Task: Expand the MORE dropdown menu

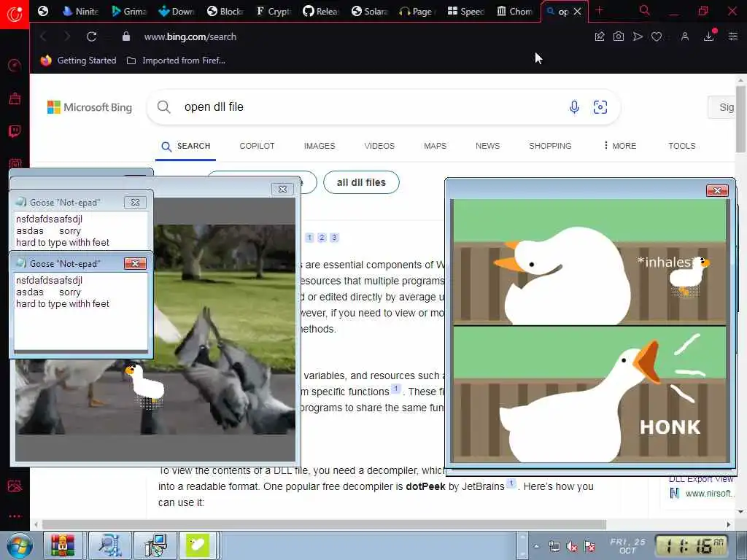Action: [620, 146]
